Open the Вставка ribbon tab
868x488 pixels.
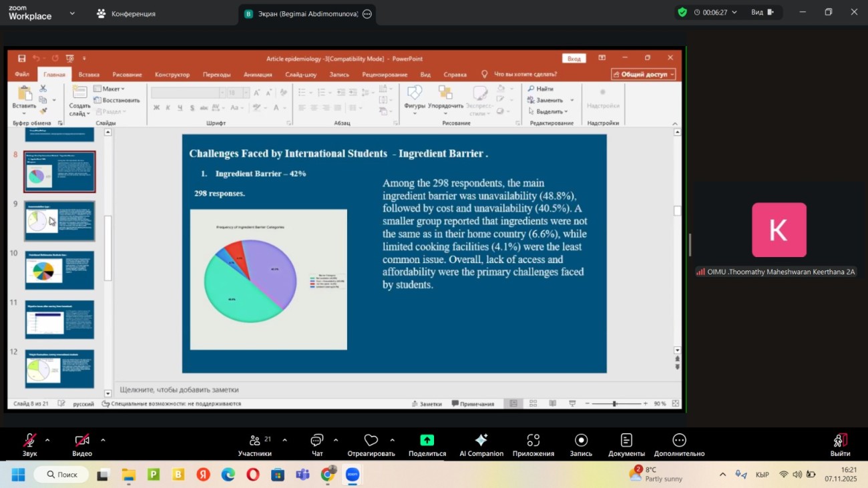[x=89, y=75]
